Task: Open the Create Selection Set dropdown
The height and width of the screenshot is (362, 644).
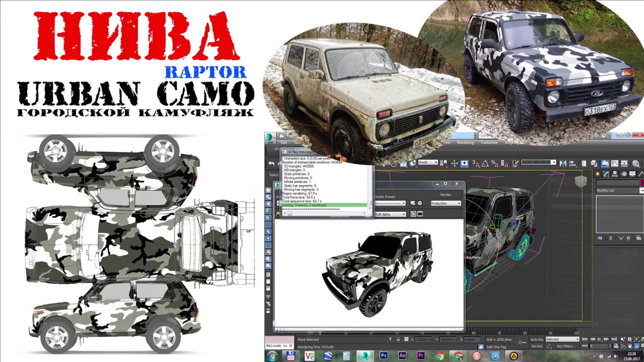Action: pos(538,162)
